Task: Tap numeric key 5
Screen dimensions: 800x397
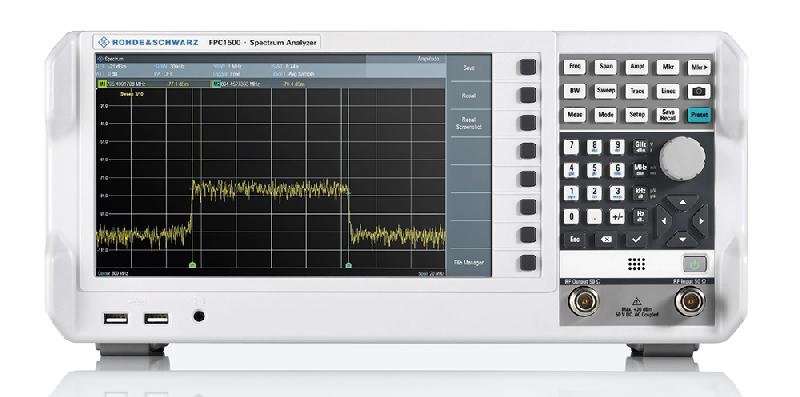Action: pos(594,170)
